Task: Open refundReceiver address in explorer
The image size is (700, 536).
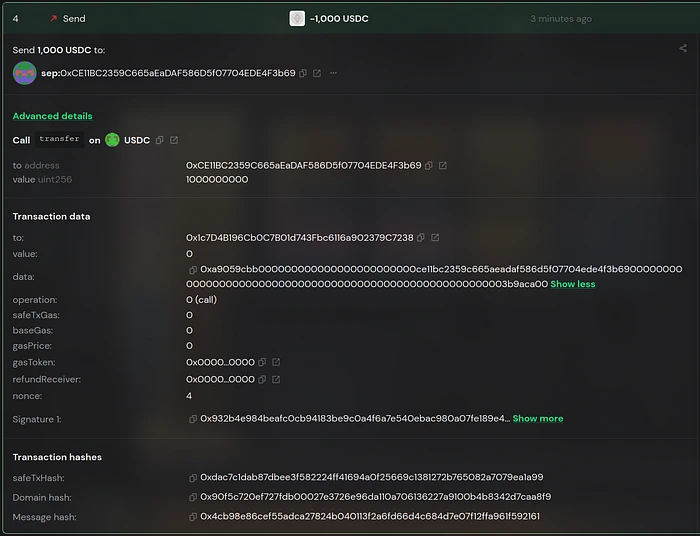Action: [276, 379]
